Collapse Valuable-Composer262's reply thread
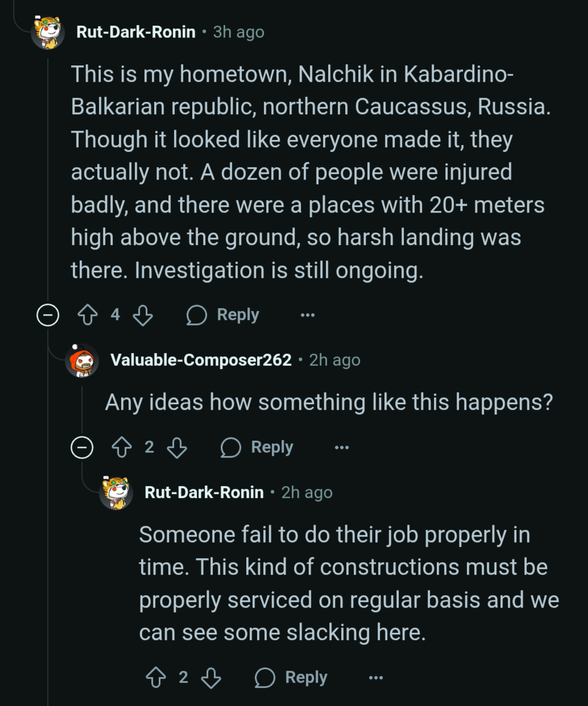 pyautogui.click(x=82, y=448)
